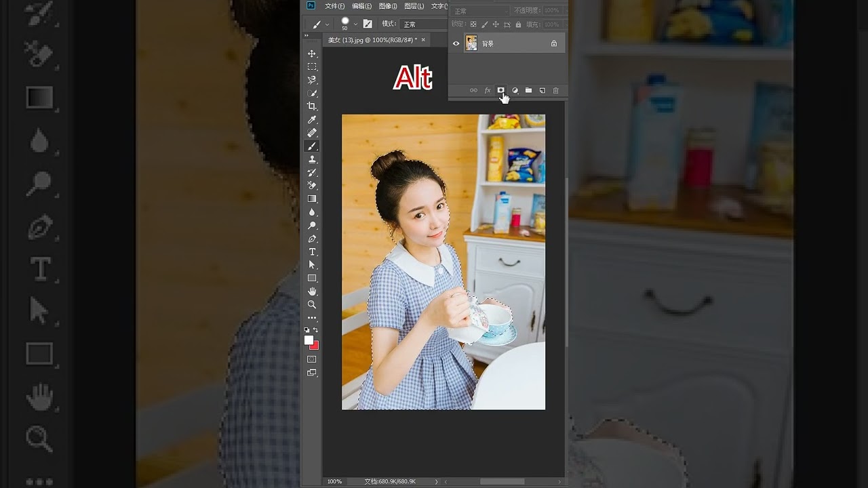Open the 图像(I) menu

coord(388,6)
